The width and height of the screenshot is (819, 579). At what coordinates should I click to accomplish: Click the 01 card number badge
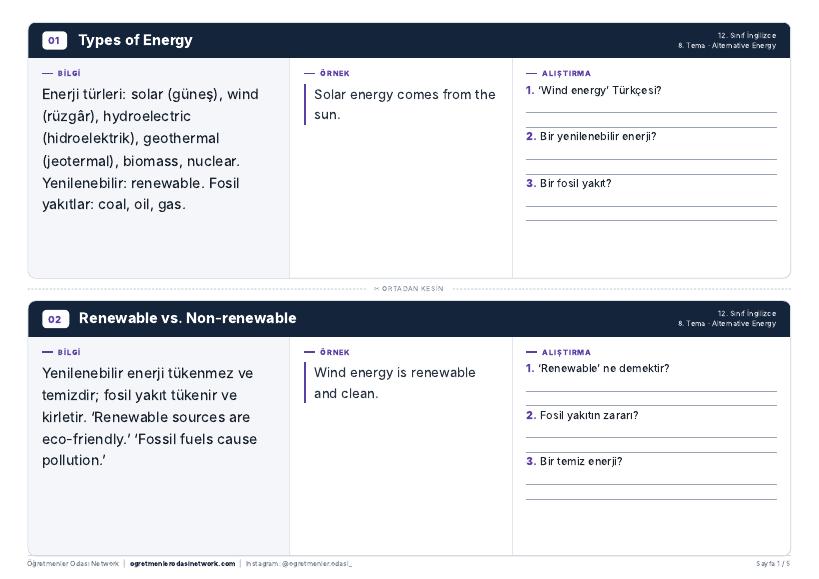tap(54, 40)
